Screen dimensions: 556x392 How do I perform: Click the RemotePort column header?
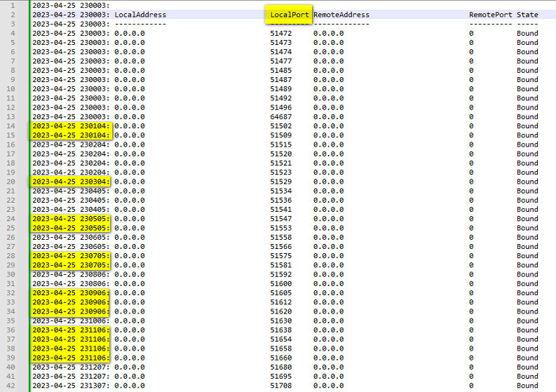(490, 15)
